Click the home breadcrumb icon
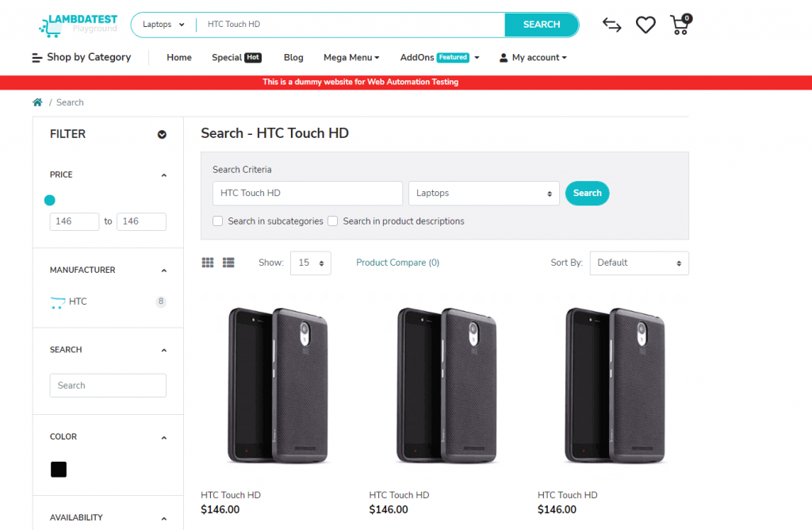 pyautogui.click(x=37, y=102)
